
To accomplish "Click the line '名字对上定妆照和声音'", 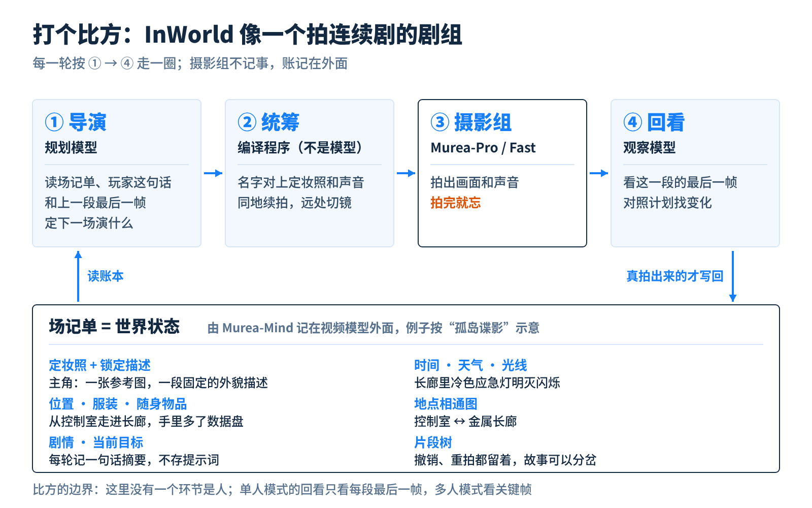I will coord(301,182).
